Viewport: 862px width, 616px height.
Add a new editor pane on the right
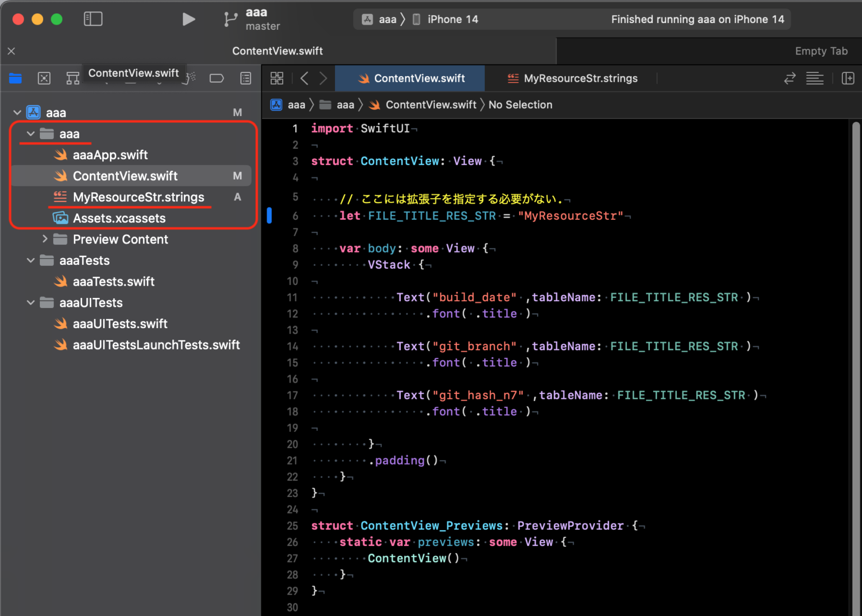847,79
